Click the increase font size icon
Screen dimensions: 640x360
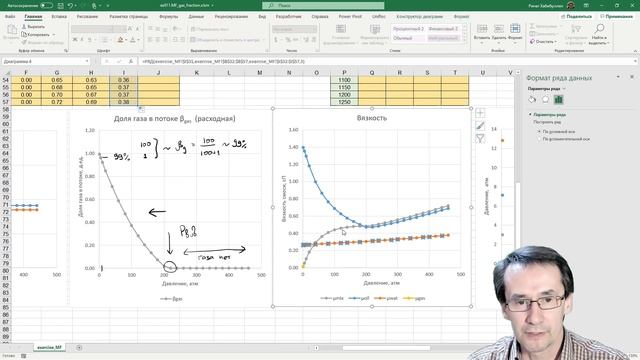tap(130, 29)
